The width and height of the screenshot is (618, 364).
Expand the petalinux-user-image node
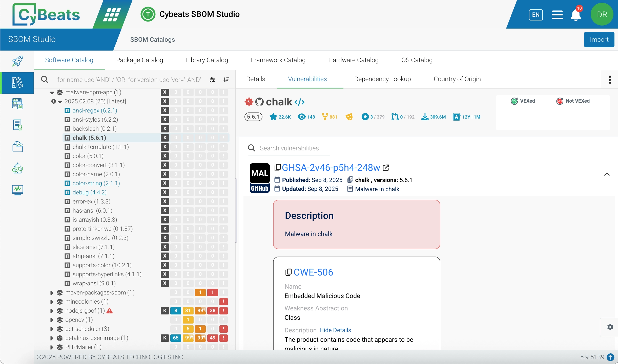point(52,338)
